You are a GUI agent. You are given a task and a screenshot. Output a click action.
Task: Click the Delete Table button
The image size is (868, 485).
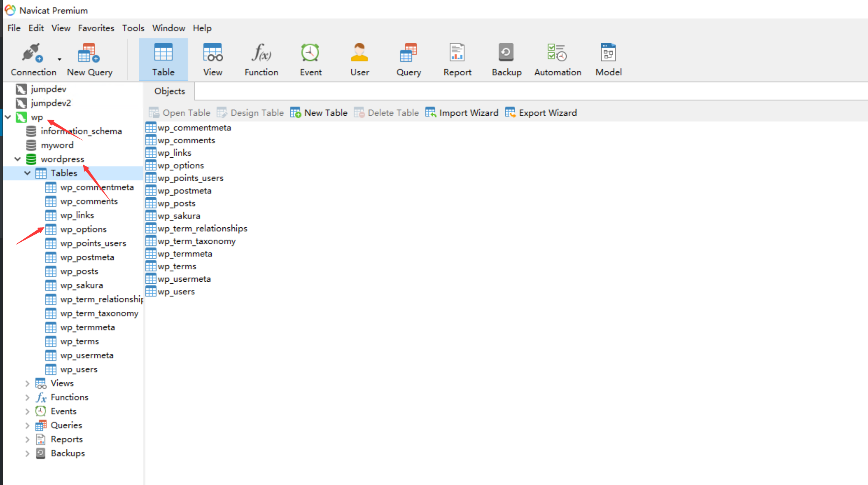[x=386, y=113]
